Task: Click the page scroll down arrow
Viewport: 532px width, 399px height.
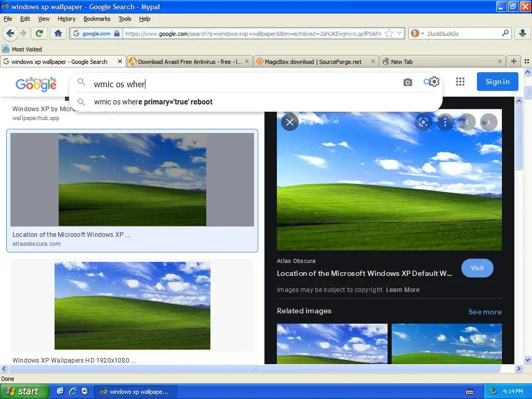Action: pyautogui.click(x=527, y=360)
